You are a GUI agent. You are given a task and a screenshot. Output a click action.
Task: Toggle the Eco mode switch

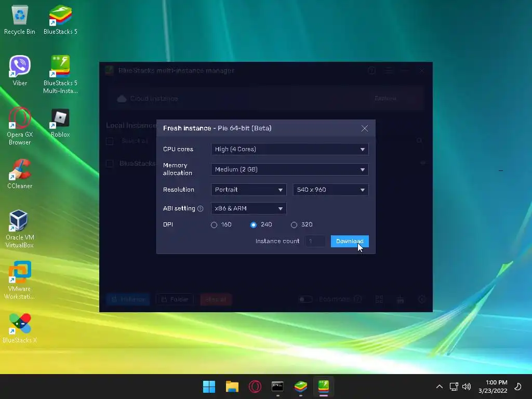coord(305,299)
